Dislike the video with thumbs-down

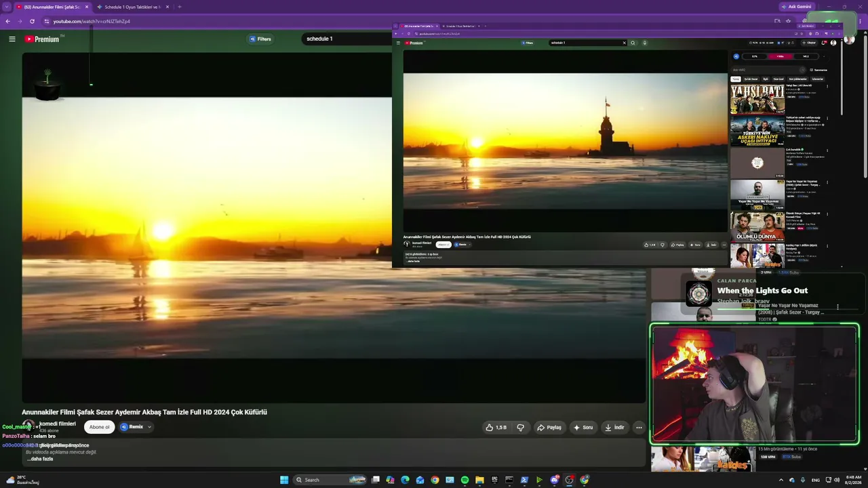pyautogui.click(x=521, y=428)
